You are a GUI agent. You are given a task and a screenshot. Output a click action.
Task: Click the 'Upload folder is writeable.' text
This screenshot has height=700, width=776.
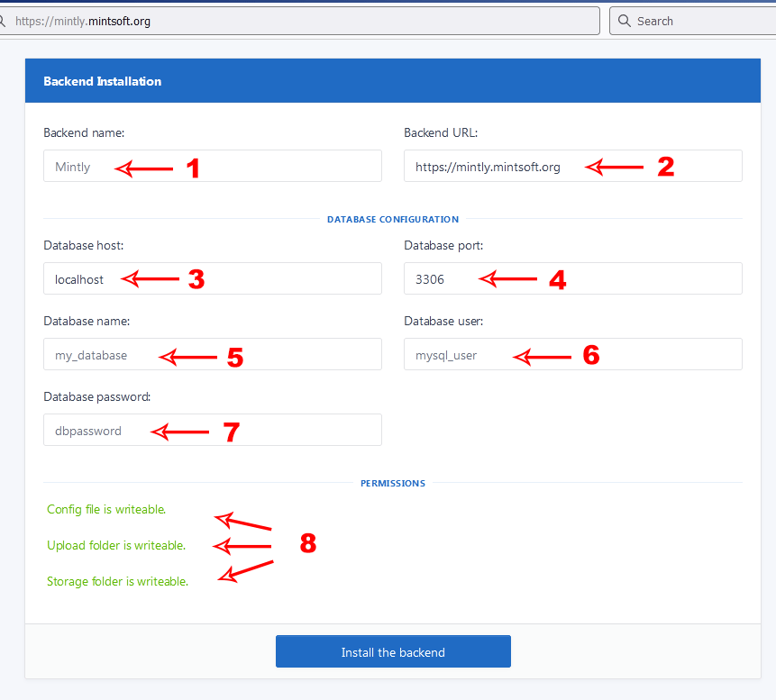[x=116, y=545]
